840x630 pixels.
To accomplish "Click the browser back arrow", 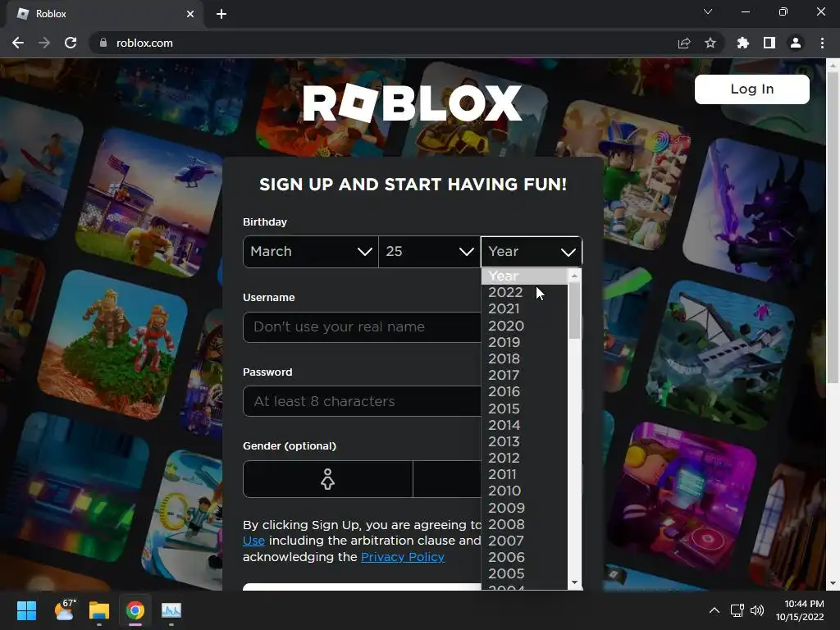I will 18,43.
